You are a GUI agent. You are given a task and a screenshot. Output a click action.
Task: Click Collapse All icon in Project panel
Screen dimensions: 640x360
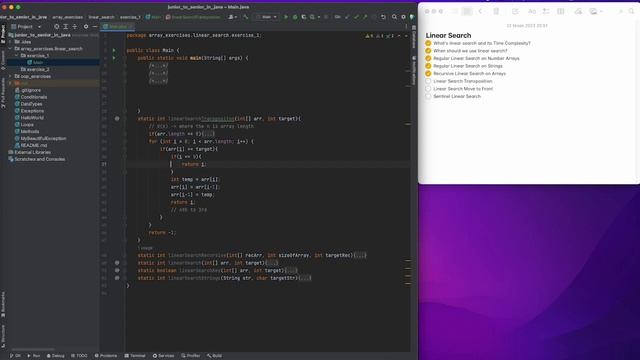point(75,27)
